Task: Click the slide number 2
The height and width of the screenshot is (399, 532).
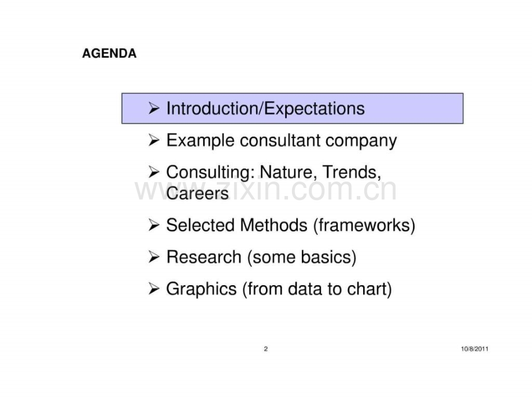Action: click(265, 349)
